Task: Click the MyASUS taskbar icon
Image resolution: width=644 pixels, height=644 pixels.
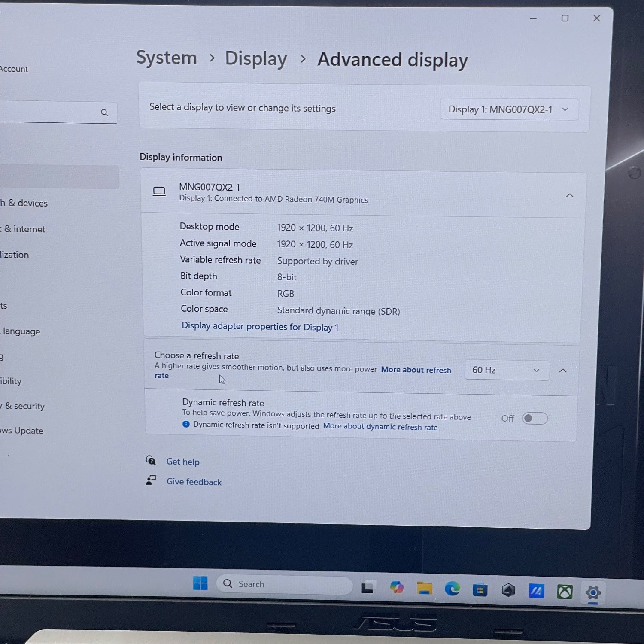Action: (536, 591)
